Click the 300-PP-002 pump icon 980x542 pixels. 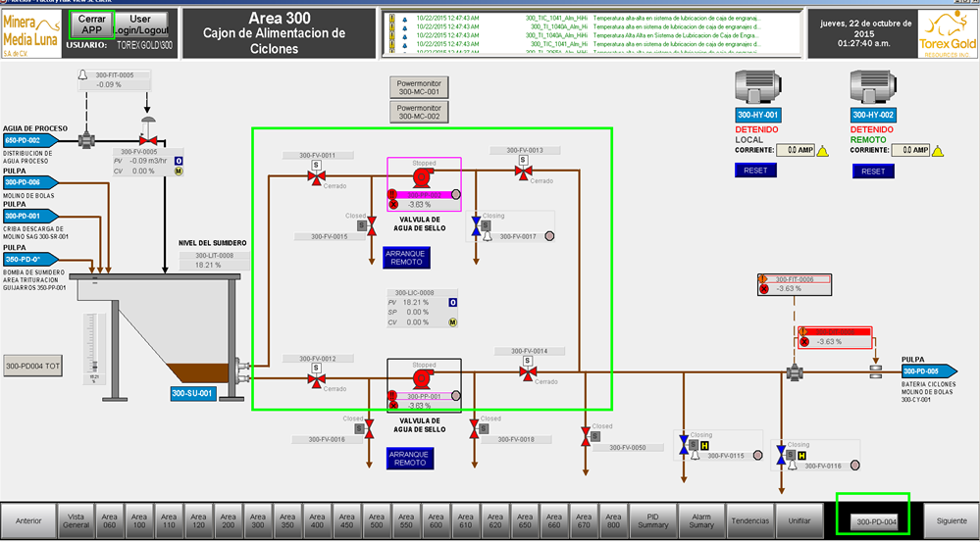[x=423, y=178]
